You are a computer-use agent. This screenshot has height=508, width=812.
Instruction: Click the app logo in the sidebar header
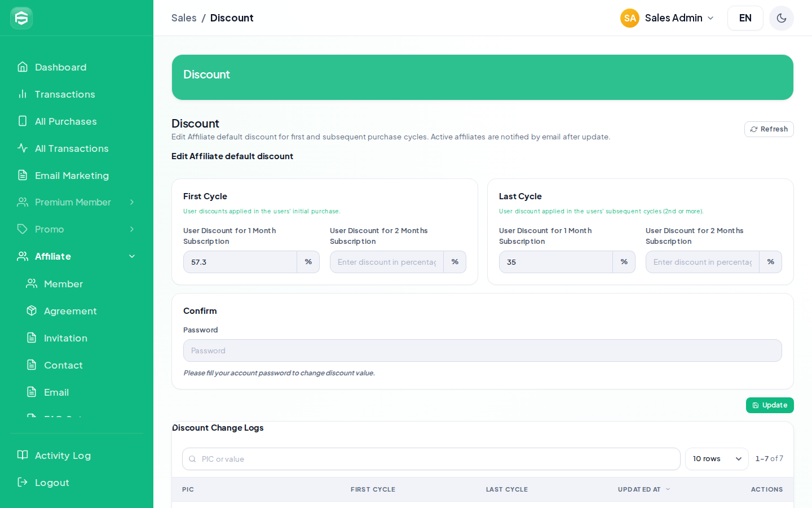point(21,18)
